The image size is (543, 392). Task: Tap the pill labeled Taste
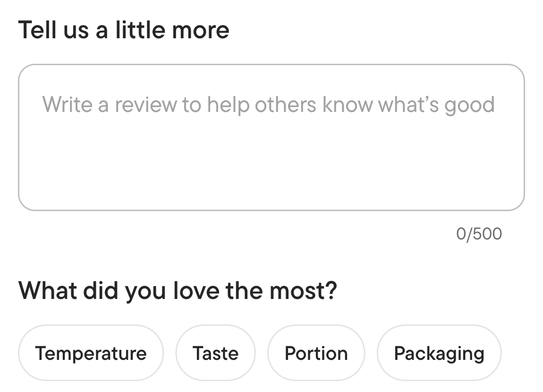215,353
